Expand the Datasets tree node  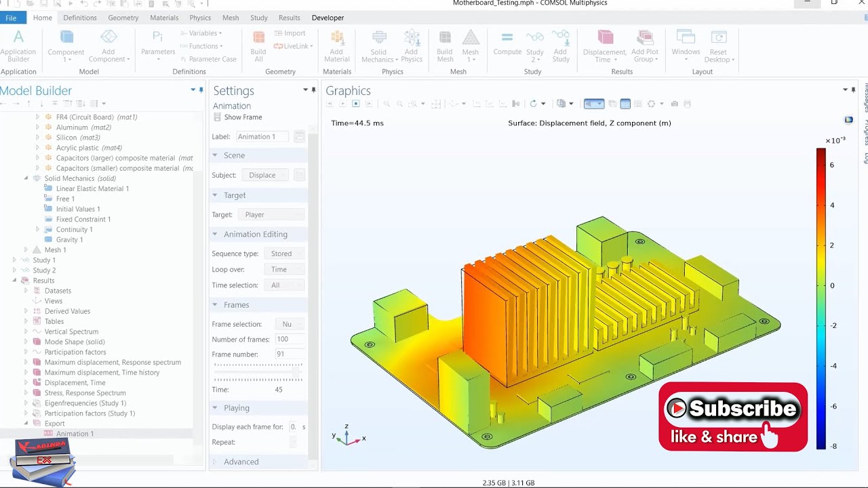point(26,291)
